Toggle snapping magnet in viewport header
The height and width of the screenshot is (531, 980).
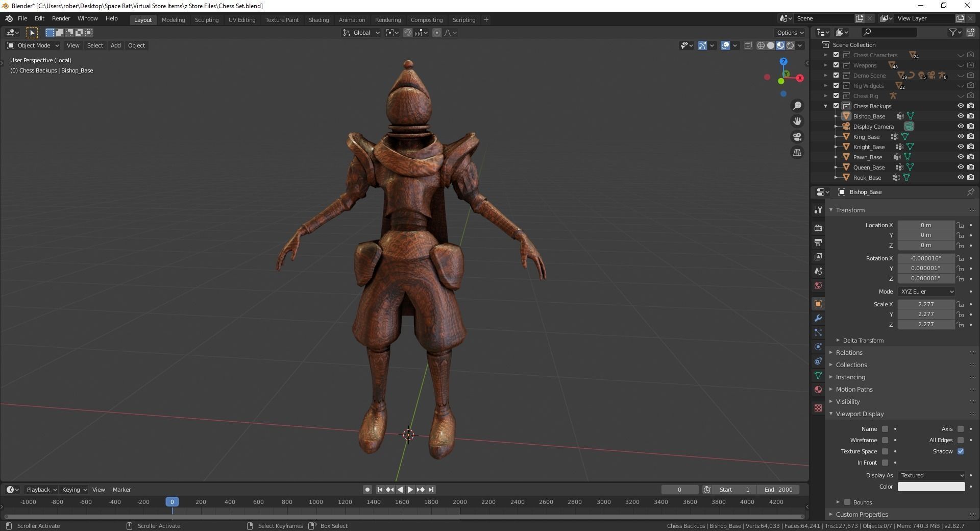408,33
